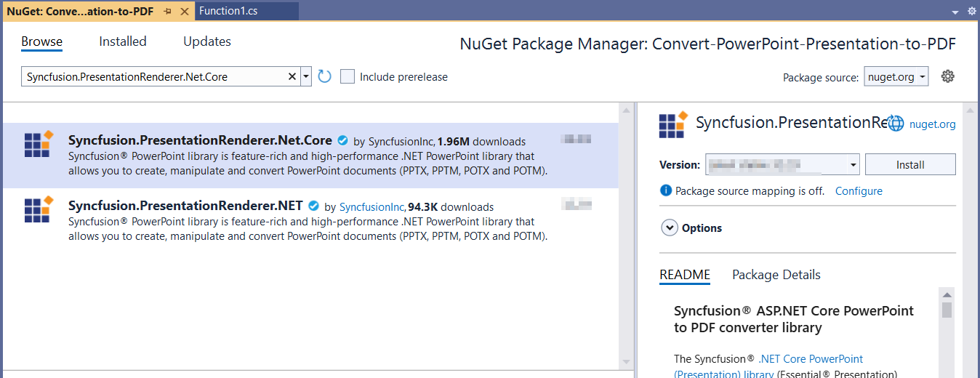Click the package source mapping info icon
Viewport: 980px width, 378px height.
tap(665, 190)
